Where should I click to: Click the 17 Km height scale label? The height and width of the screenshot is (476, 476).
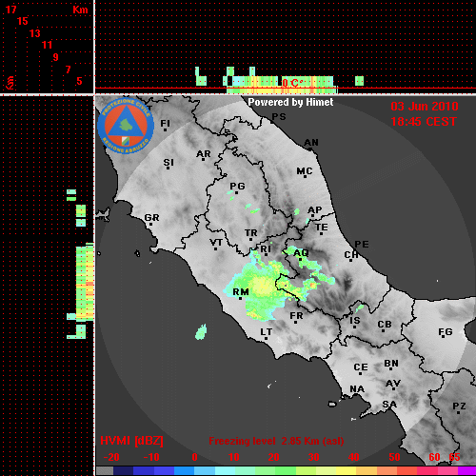point(10,10)
